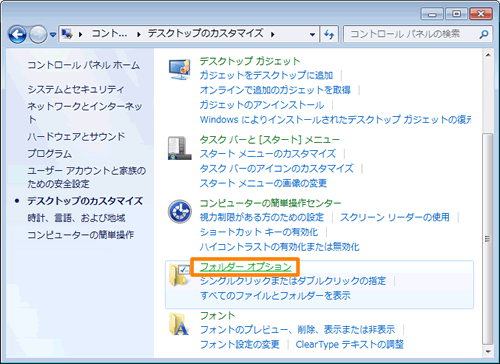Open プログラム in sidebar
This screenshot has height=364, width=500.
click(50, 153)
